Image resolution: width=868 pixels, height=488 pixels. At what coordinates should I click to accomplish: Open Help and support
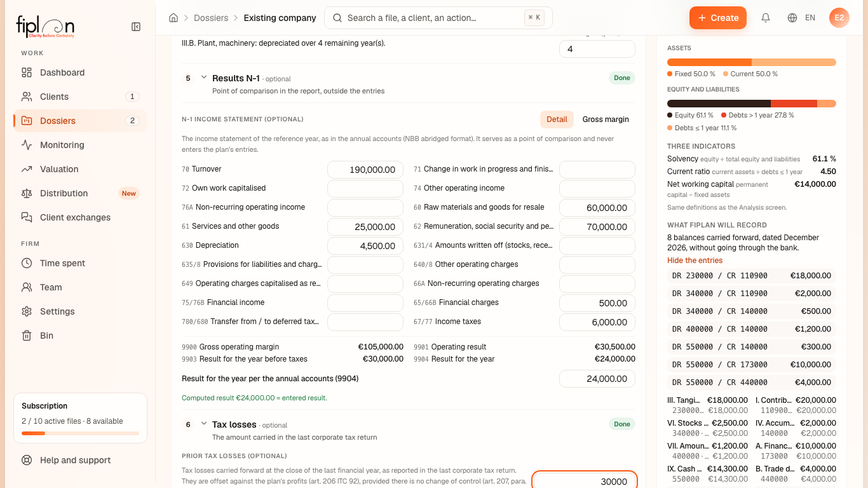click(80, 460)
